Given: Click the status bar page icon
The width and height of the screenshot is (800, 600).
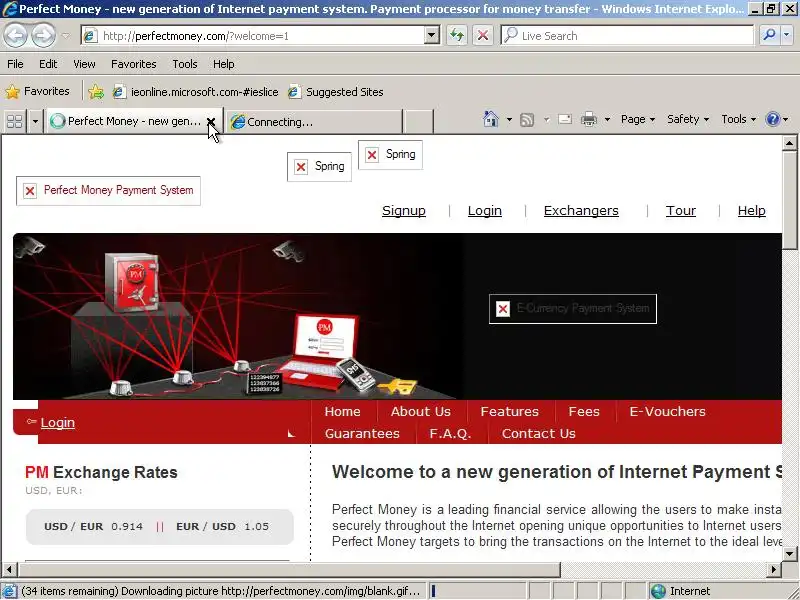Looking at the screenshot, I should point(9,591).
